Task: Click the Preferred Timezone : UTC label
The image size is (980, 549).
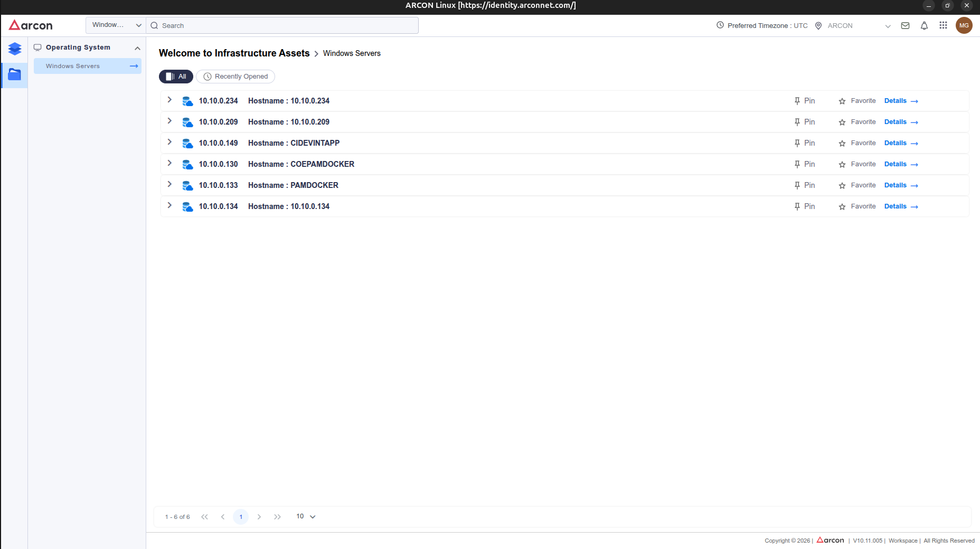Action: [x=768, y=26]
